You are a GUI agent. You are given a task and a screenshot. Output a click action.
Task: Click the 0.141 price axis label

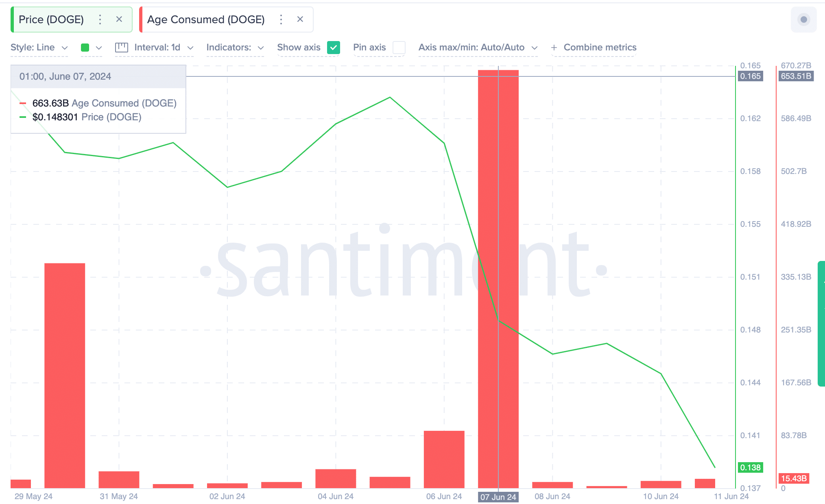tap(751, 435)
